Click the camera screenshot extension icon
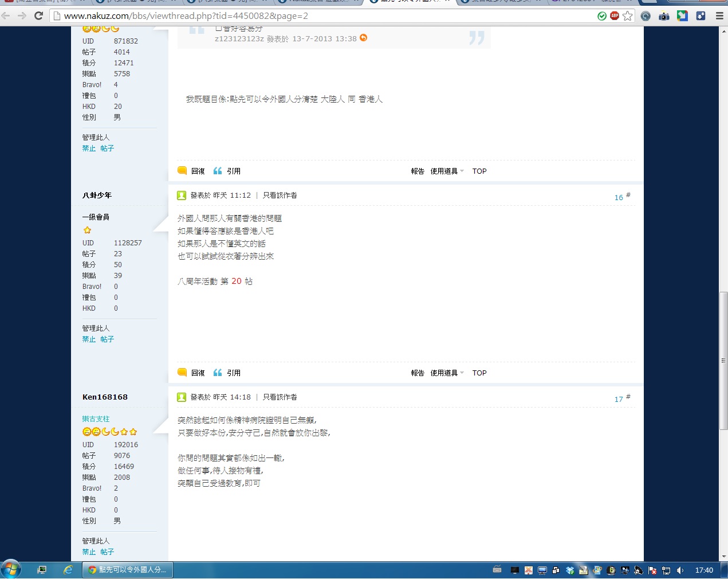Viewport: 728px width, 579px height. pyautogui.click(x=664, y=16)
